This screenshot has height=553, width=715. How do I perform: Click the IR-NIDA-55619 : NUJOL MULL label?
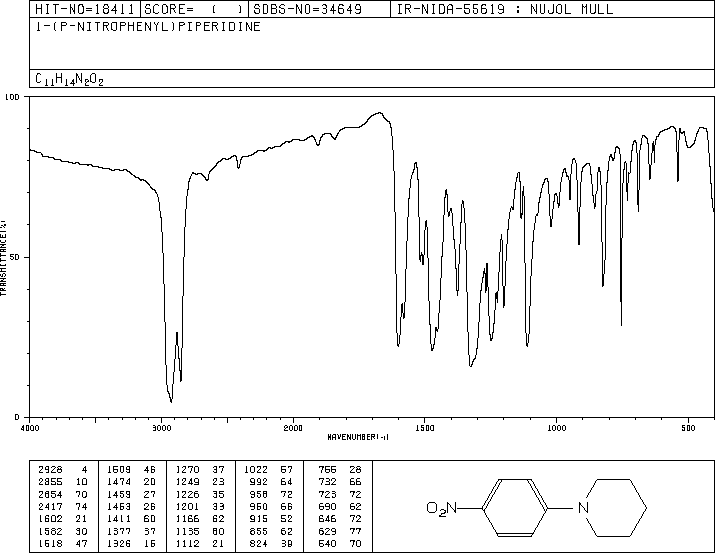click(x=505, y=9)
